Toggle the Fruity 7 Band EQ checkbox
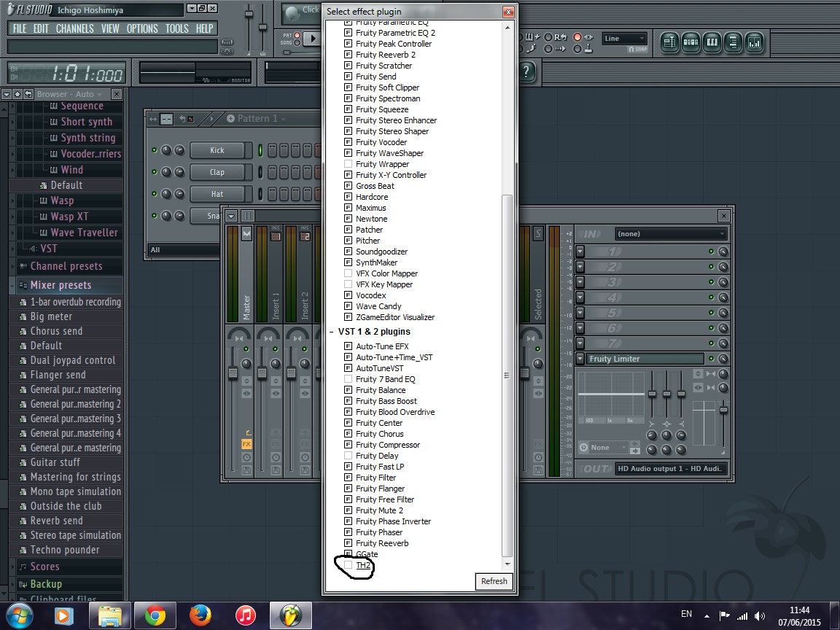This screenshot has width=840, height=630. tap(349, 379)
